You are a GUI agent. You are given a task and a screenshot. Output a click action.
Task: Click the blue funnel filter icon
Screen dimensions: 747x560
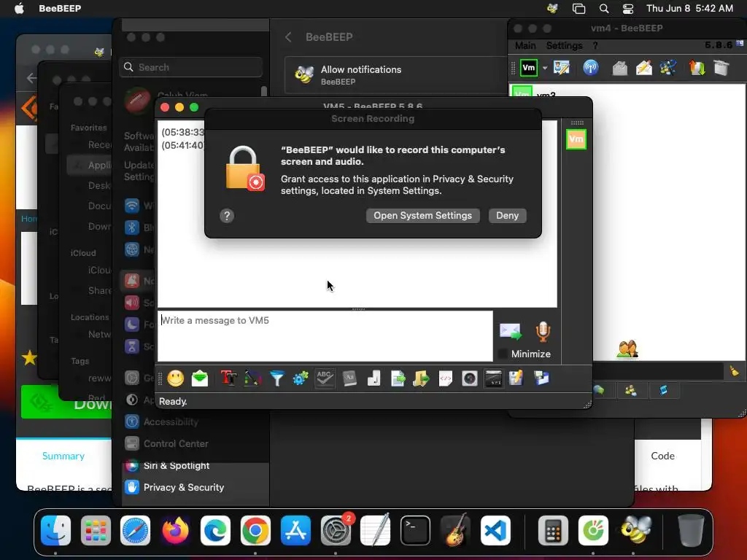[x=276, y=378]
